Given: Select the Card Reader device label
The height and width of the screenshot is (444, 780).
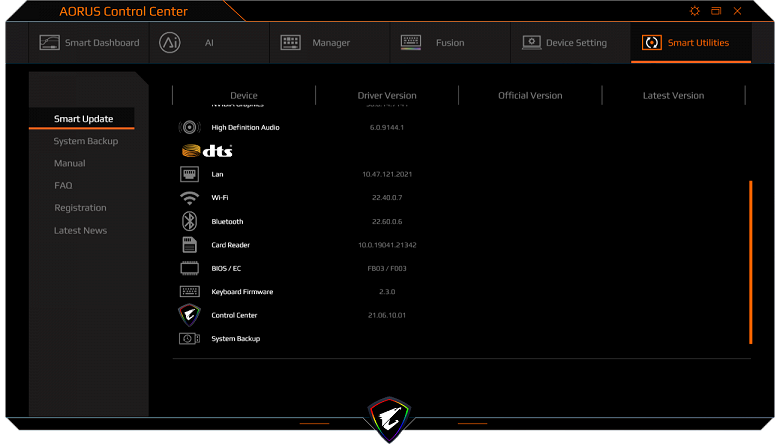Looking at the screenshot, I should coord(230,245).
